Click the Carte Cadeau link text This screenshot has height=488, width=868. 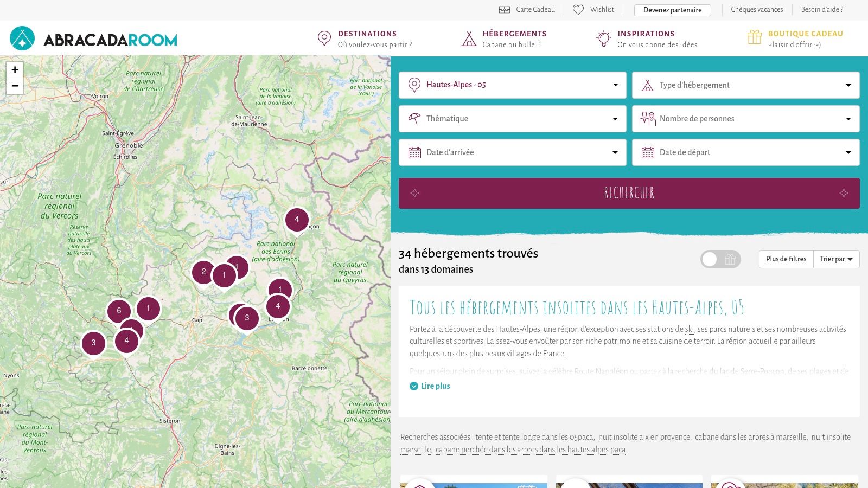coord(535,10)
